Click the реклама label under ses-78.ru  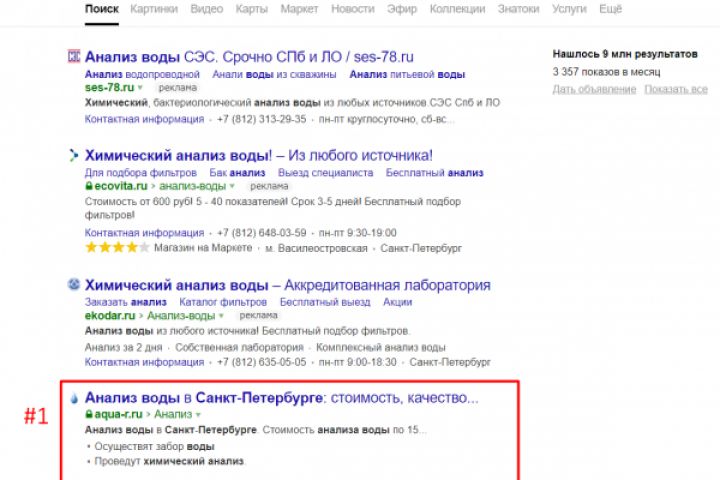click(x=178, y=87)
